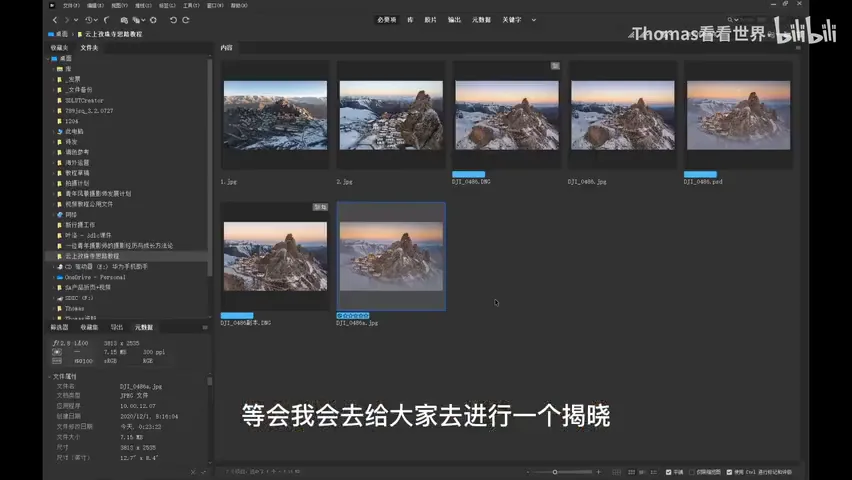Image resolution: width=852 pixels, height=480 pixels.
Task: Toggle the Ctrl marking checkbox
Action: coord(729,472)
